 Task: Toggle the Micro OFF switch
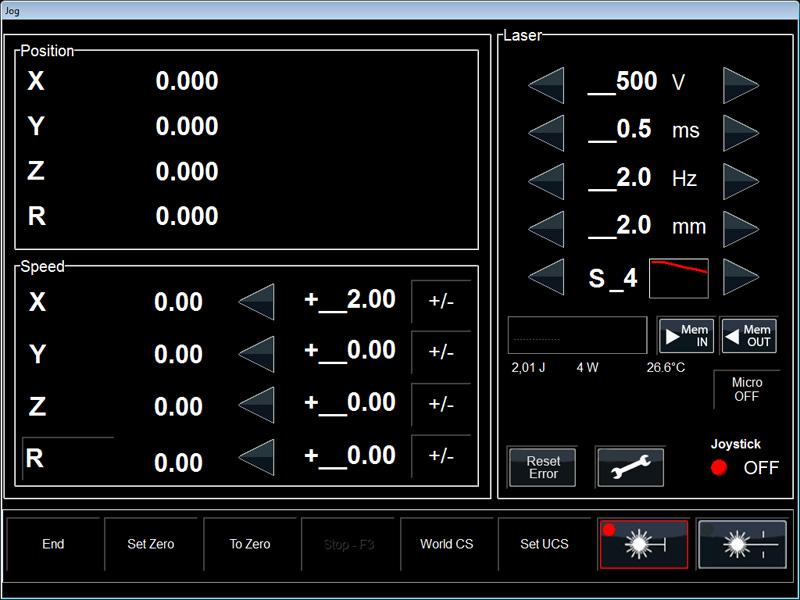pos(746,389)
